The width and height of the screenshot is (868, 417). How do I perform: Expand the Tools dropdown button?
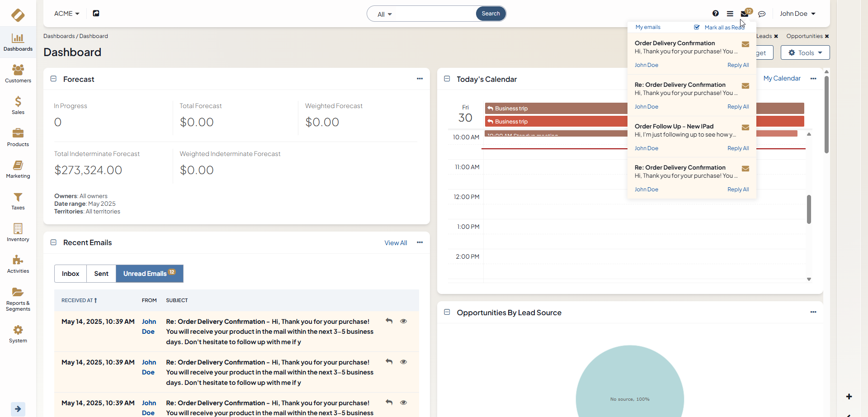tap(805, 52)
